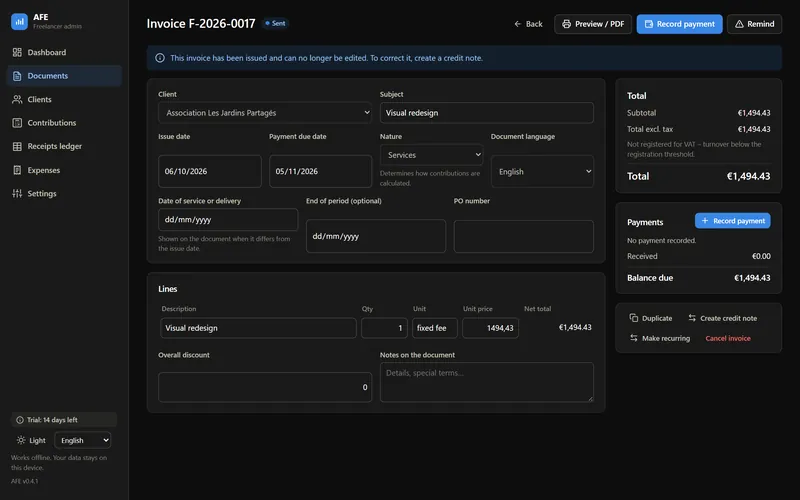This screenshot has width=800, height=500.
Task: Click the back arrow icon
Action: tap(517, 24)
